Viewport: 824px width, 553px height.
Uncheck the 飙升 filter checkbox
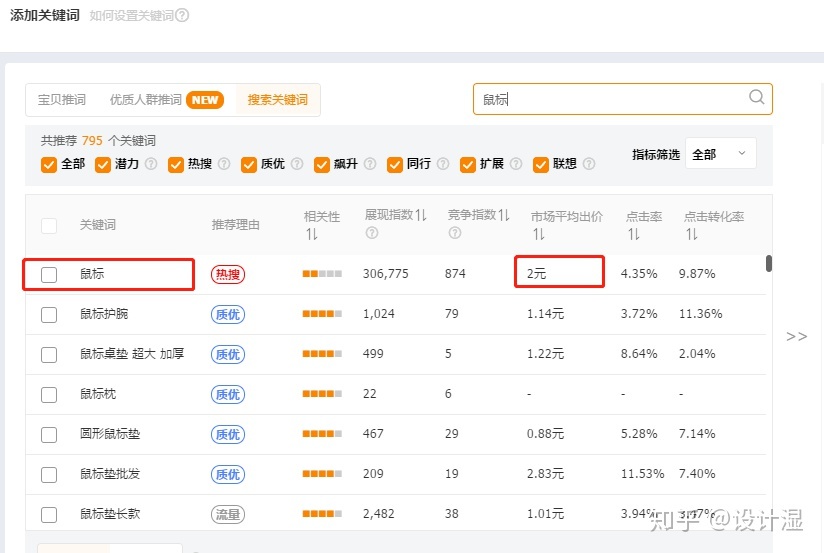tap(322, 165)
